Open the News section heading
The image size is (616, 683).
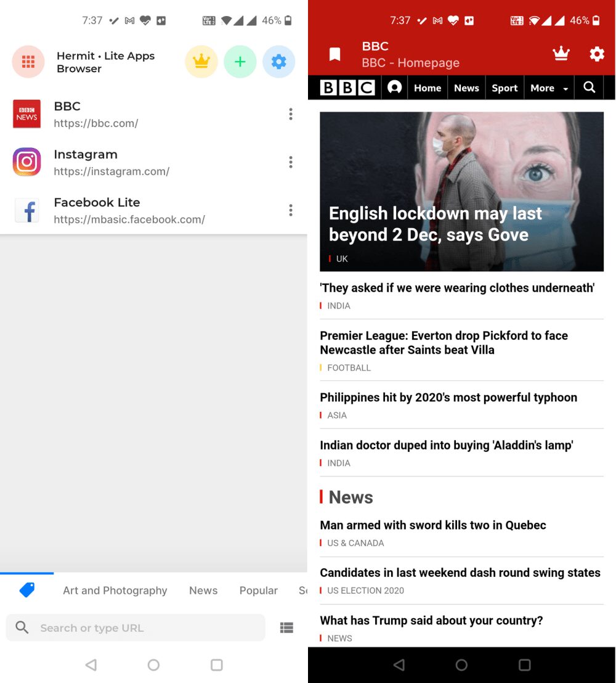click(351, 497)
